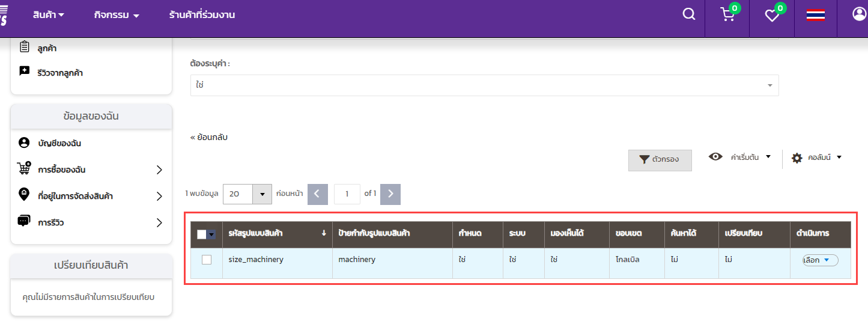Open the กิจกรรม menu

(x=117, y=15)
